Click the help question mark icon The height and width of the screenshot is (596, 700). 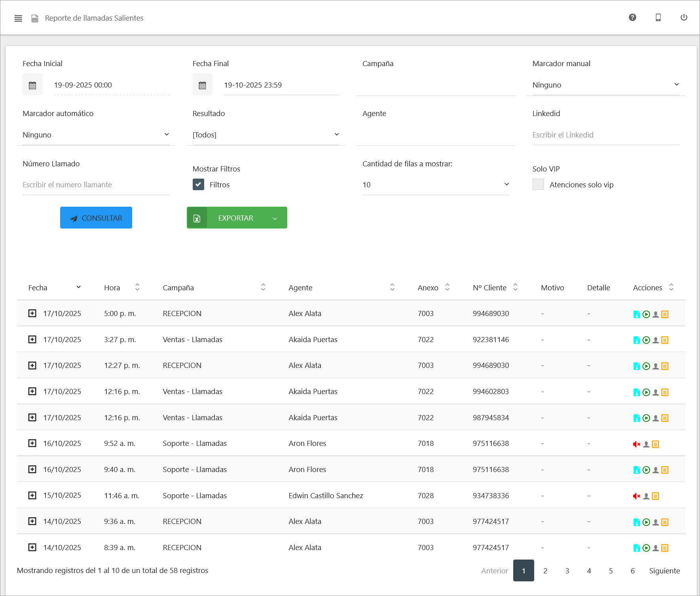632,17
